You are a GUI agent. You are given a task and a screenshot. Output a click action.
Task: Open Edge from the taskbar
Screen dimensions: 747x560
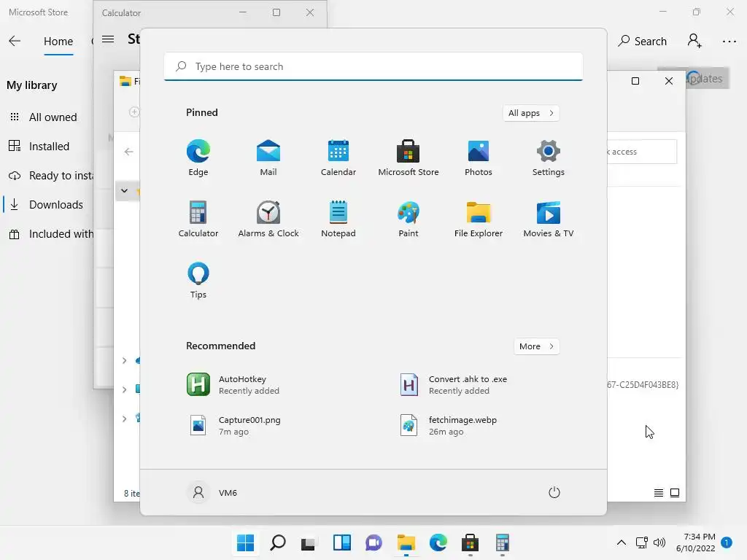tap(438, 542)
